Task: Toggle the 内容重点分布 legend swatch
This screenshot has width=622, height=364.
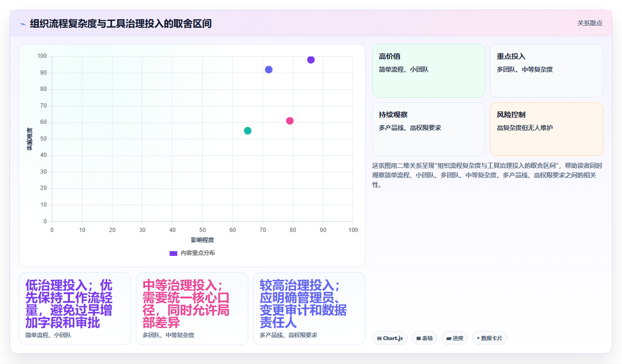Action: tap(173, 253)
